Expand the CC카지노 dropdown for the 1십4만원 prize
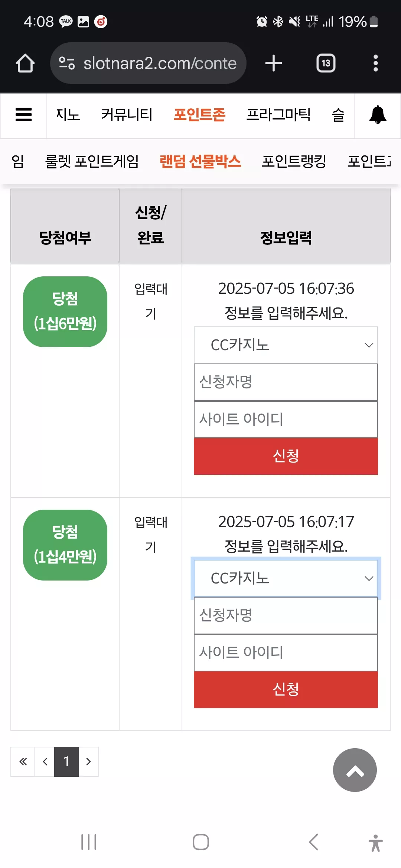Image resolution: width=401 pixels, height=868 pixels. pyautogui.click(x=286, y=578)
